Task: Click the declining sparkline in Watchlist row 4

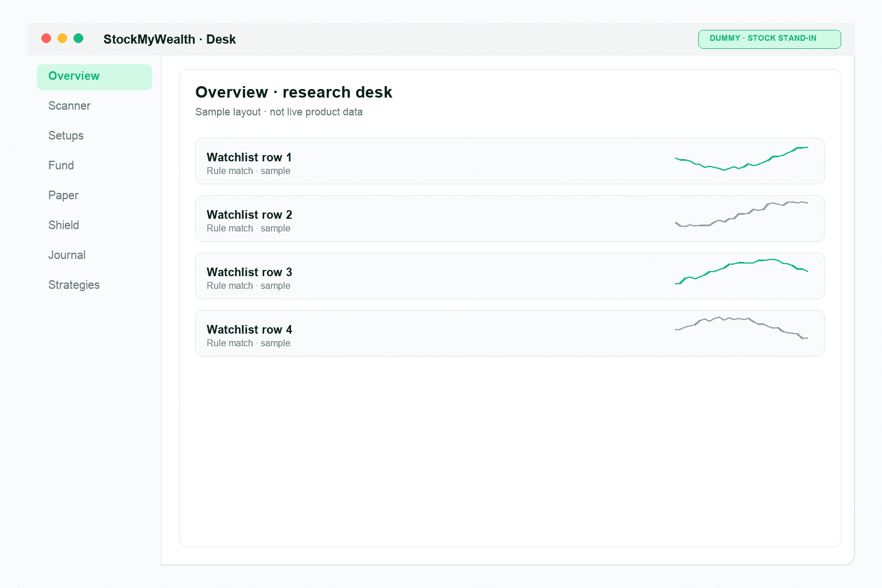Action: [741, 327]
